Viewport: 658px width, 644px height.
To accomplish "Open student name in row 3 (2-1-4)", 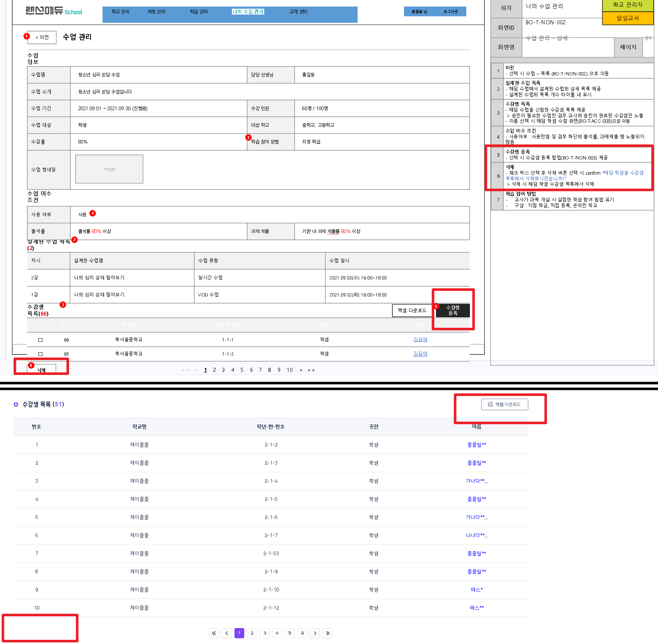I will point(477,481).
